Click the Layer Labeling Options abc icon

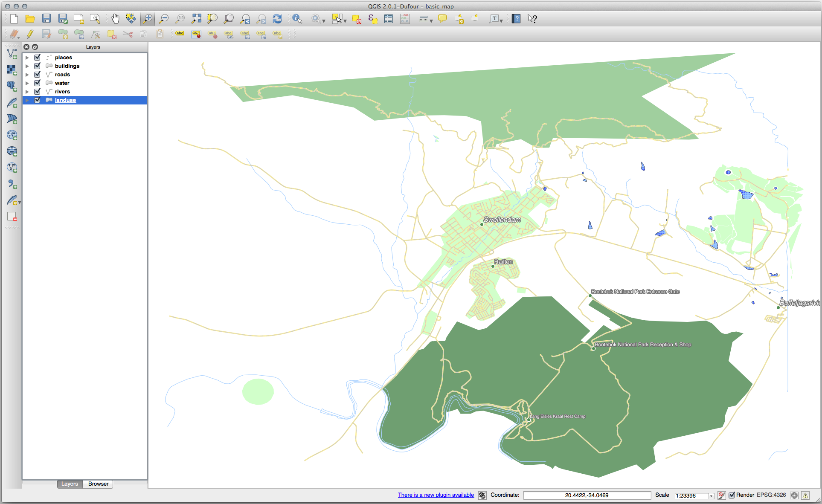180,34
